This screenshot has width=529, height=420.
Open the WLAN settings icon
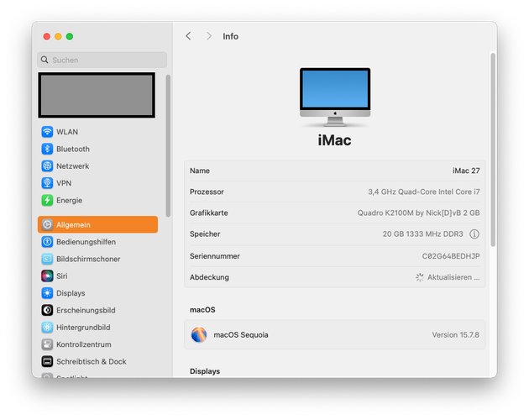pyautogui.click(x=47, y=132)
